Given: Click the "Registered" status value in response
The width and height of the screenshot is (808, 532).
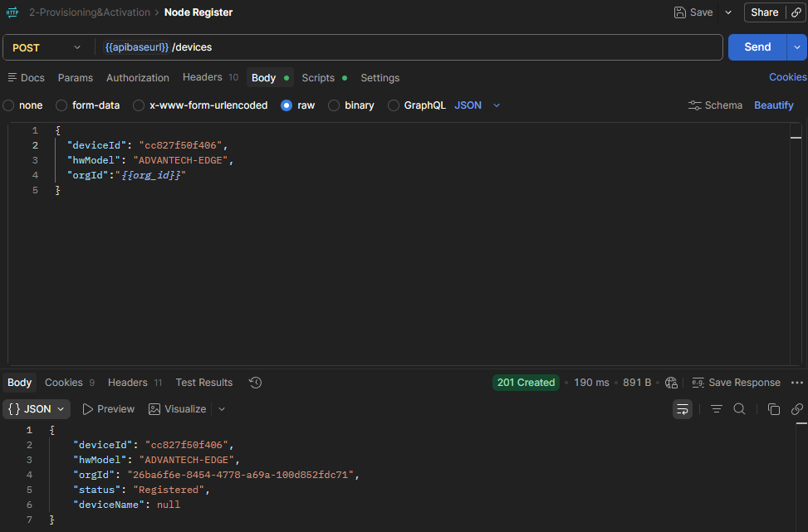Looking at the screenshot, I should click(x=169, y=490).
